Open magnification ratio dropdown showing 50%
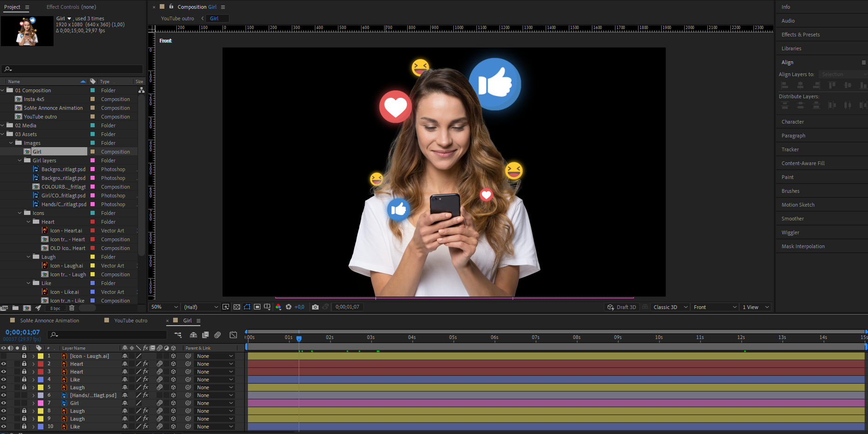Image resolution: width=868 pixels, height=434 pixels. tap(165, 307)
